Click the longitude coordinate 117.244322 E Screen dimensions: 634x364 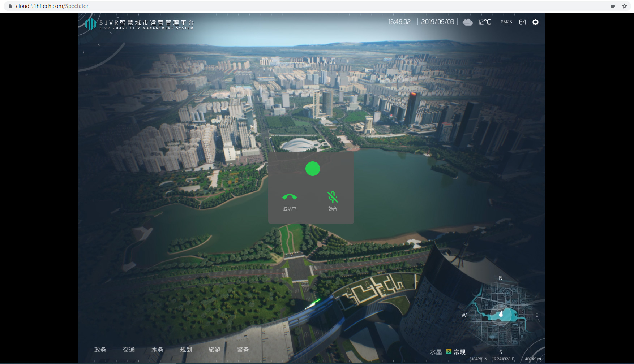pyautogui.click(x=503, y=359)
